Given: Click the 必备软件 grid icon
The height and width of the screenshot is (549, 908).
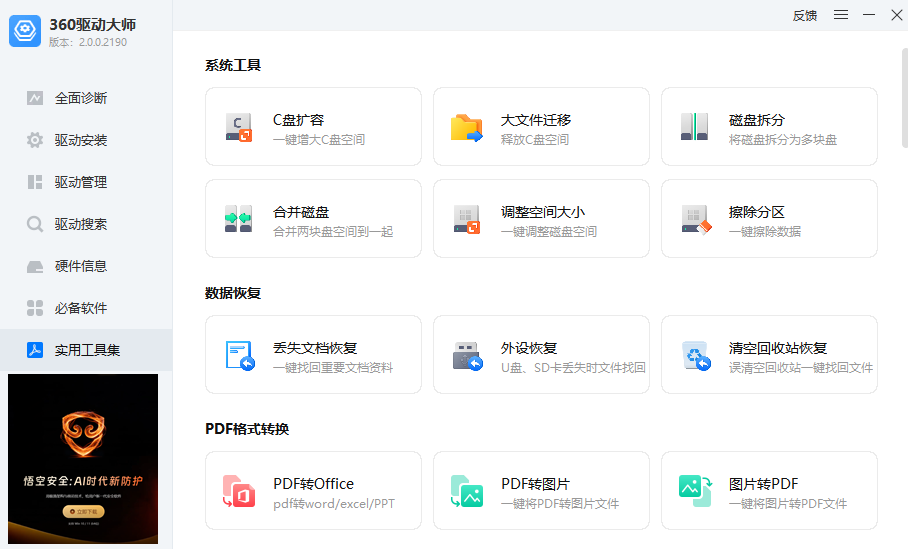Looking at the screenshot, I should click(x=35, y=308).
